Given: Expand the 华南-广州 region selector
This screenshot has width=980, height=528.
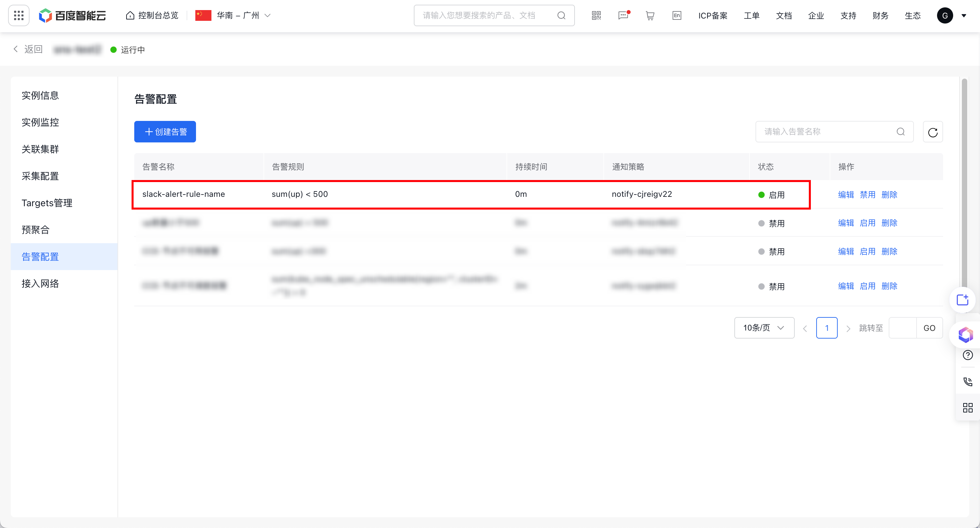Looking at the screenshot, I should (233, 15).
